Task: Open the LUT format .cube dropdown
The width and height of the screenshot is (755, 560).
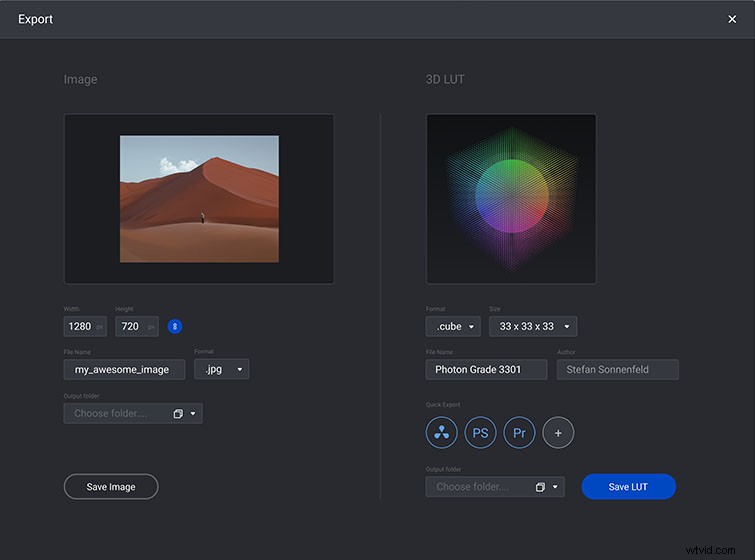Action: [453, 326]
